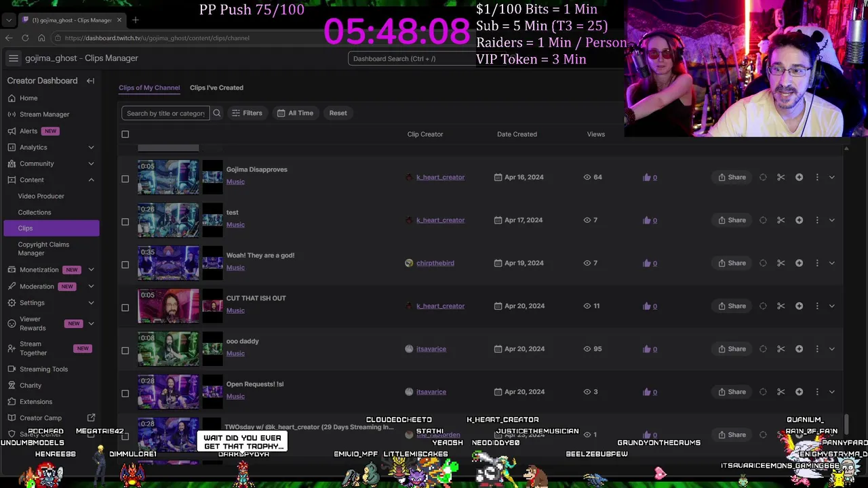Expand details chevron for Gojima Disapproves row
Viewport: 868px width, 488px height.
click(832, 177)
